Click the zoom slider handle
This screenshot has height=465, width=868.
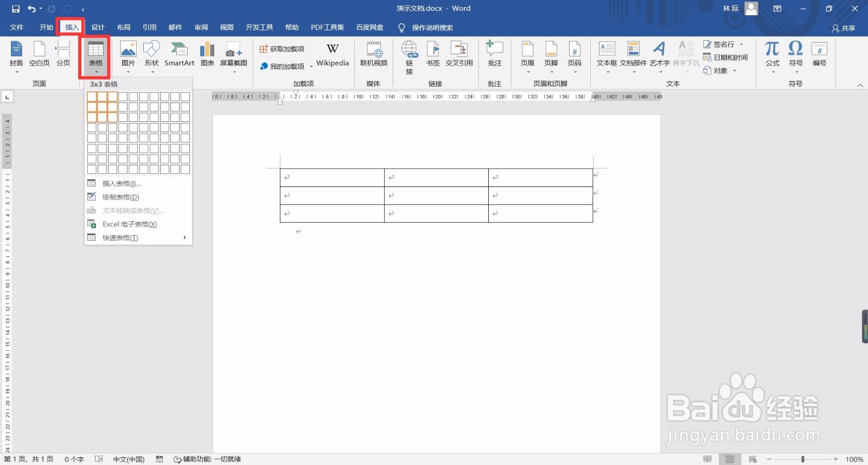802,460
